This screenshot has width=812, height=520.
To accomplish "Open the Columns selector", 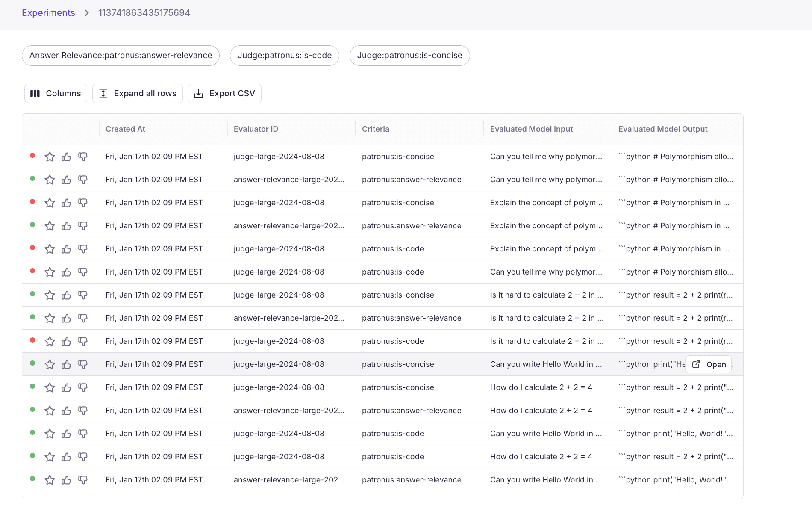I will [x=56, y=93].
